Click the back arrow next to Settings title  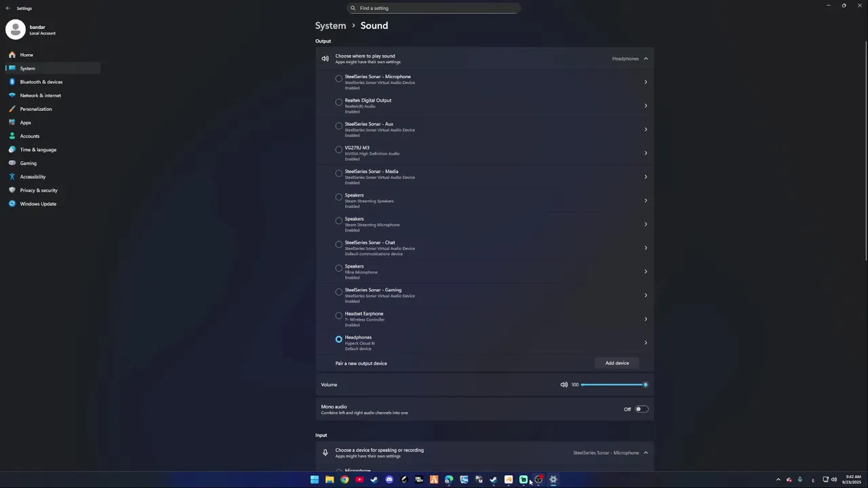[8, 8]
